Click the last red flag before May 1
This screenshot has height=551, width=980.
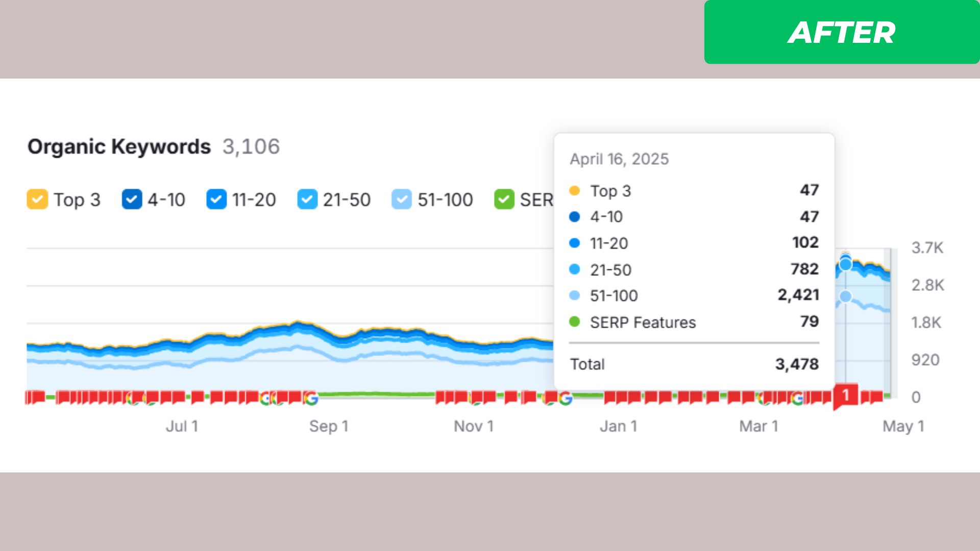(877, 397)
